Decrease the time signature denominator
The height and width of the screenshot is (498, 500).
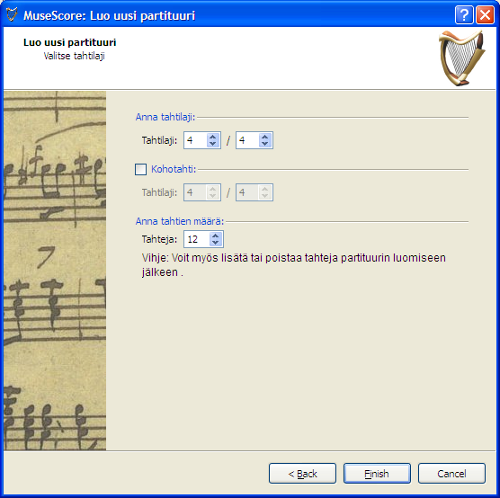[265, 144]
